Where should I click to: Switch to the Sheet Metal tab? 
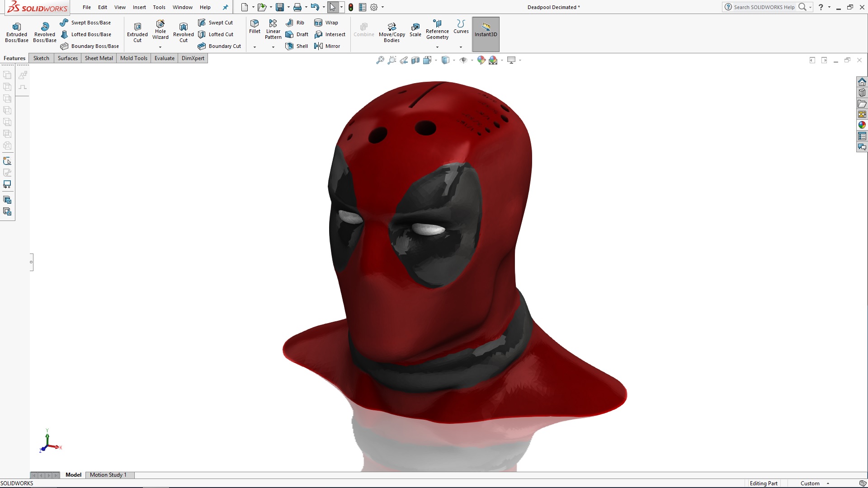point(99,58)
